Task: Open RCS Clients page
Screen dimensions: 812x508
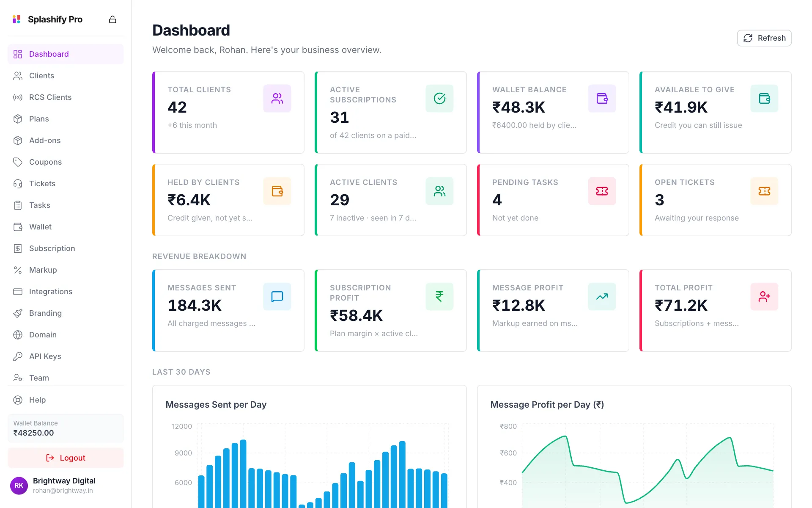Action: point(66,97)
